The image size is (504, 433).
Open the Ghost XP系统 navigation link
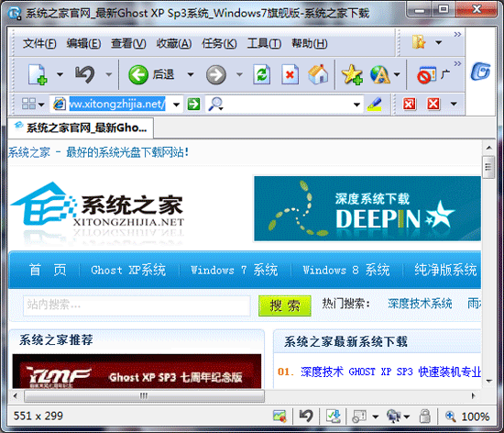coord(128,270)
